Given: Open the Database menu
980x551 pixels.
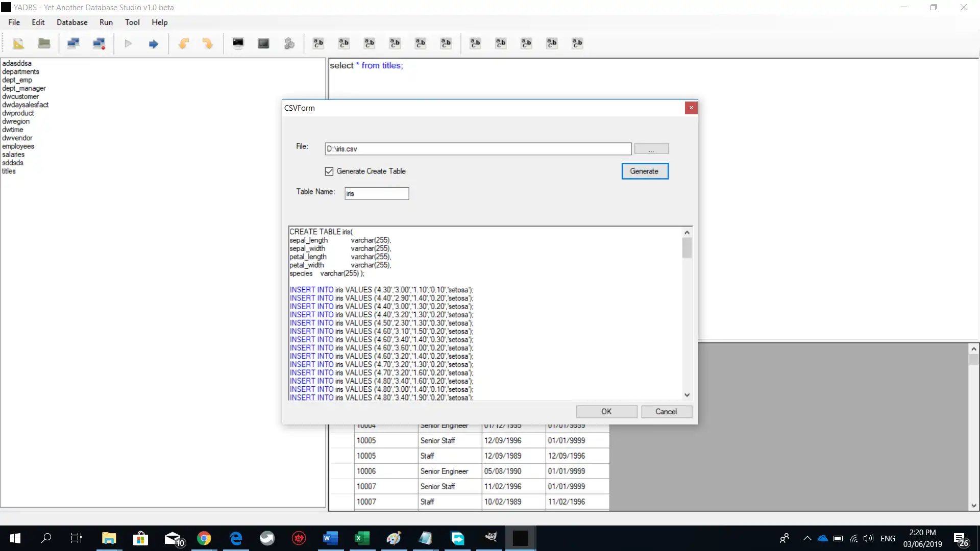Looking at the screenshot, I should click(x=72, y=22).
